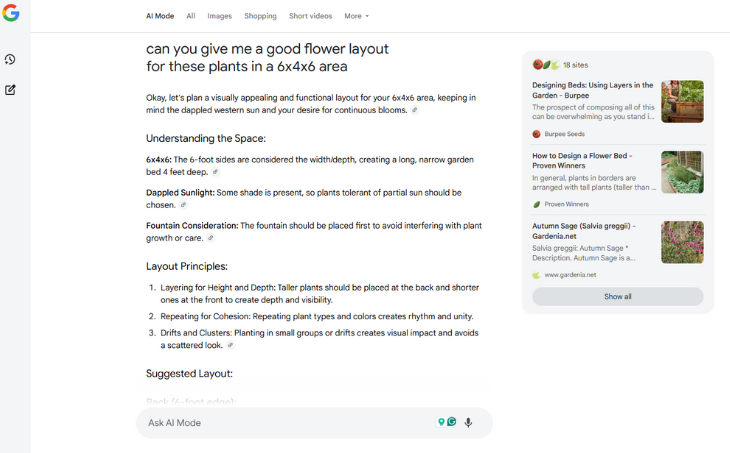Click the Ask AI Mode input field

[x=291, y=423]
